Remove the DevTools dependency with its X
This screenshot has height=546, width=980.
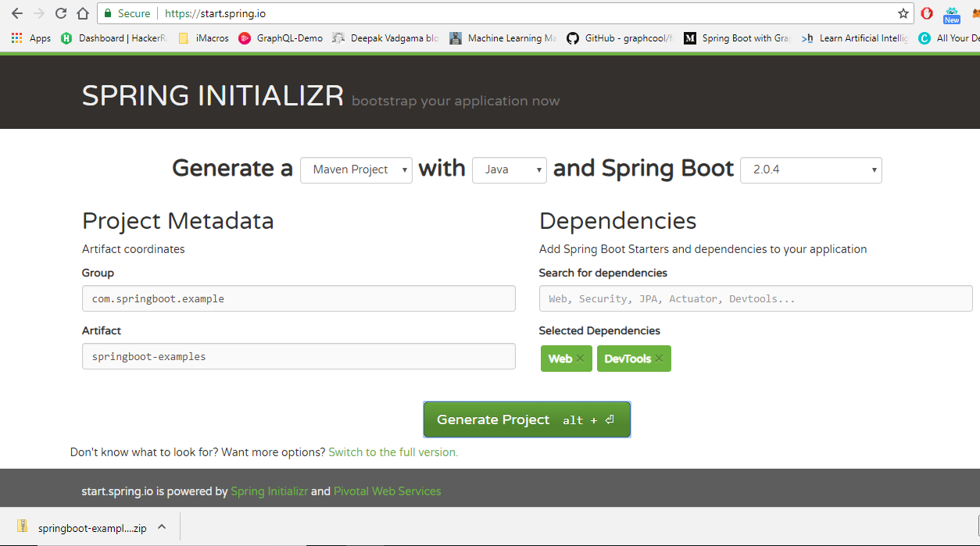click(659, 359)
